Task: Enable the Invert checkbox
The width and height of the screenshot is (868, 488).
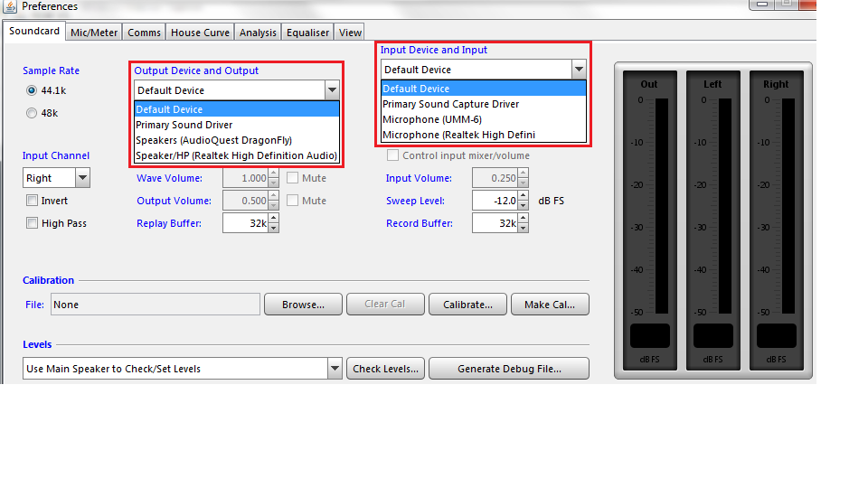Action: tap(33, 201)
